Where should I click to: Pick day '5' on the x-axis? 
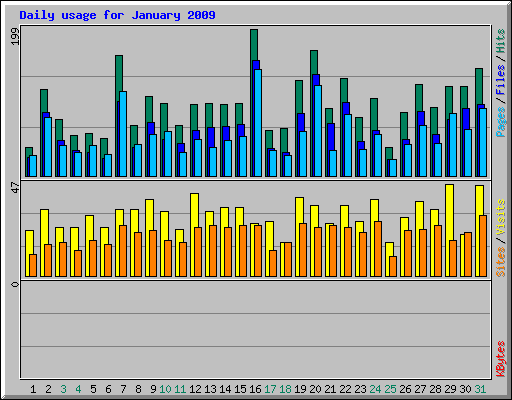93,389
